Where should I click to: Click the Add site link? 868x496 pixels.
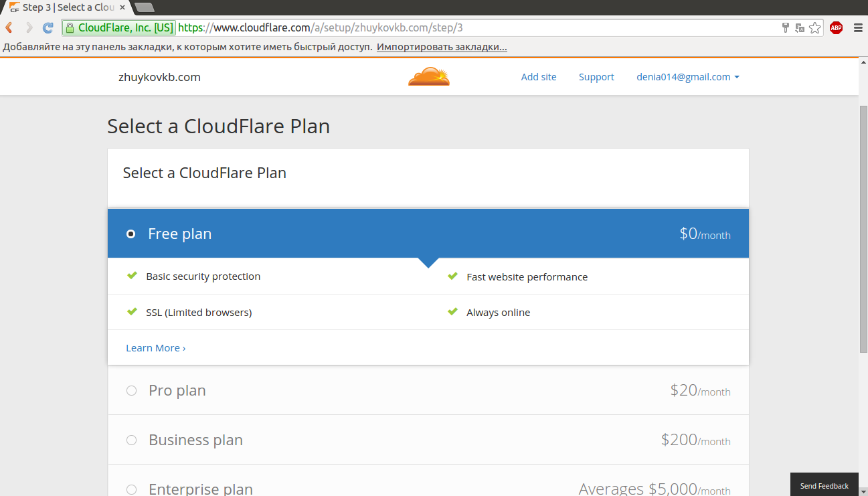point(539,77)
